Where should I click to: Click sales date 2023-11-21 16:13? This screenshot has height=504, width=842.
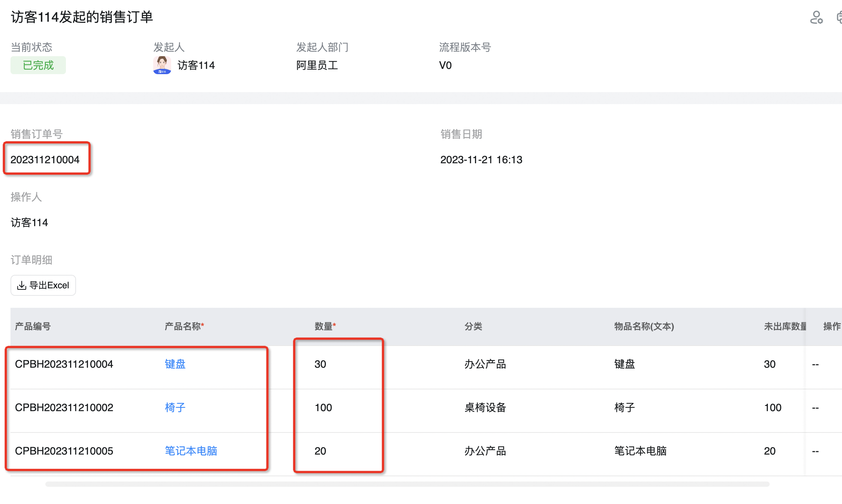[x=481, y=160]
